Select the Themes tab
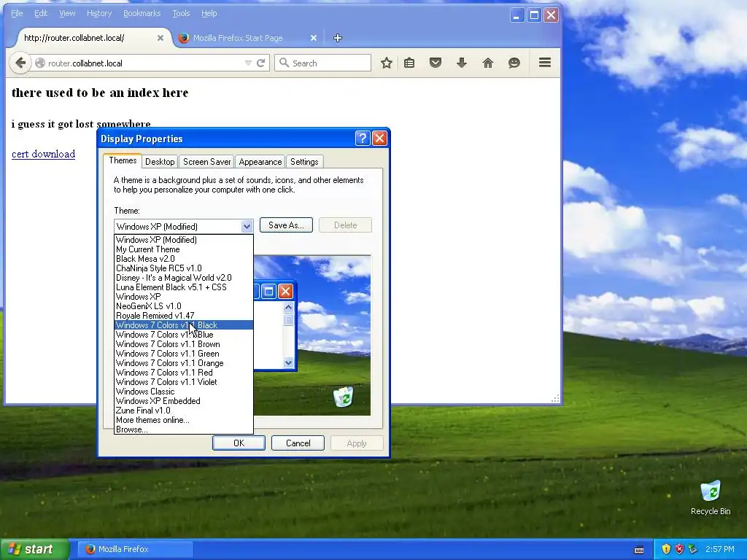 click(123, 160)
